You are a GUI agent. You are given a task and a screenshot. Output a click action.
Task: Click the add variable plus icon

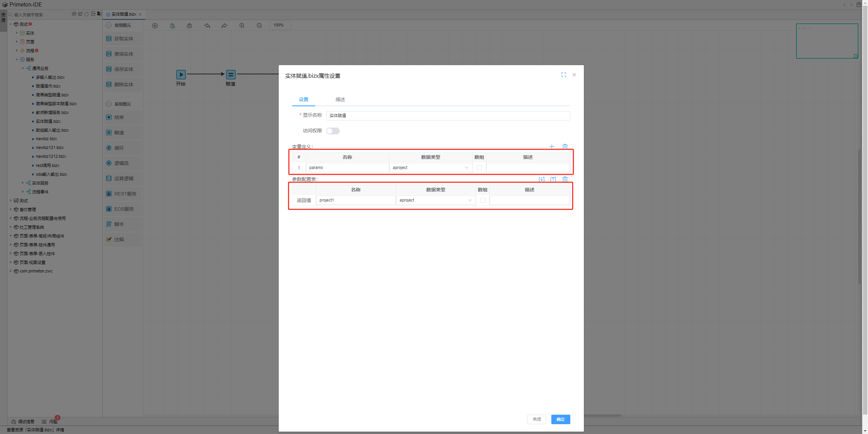pyautogui.click(x=552, y=147)
